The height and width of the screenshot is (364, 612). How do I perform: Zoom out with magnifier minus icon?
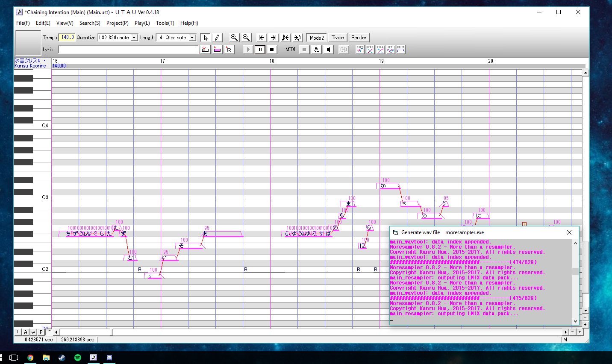(246, 38)
